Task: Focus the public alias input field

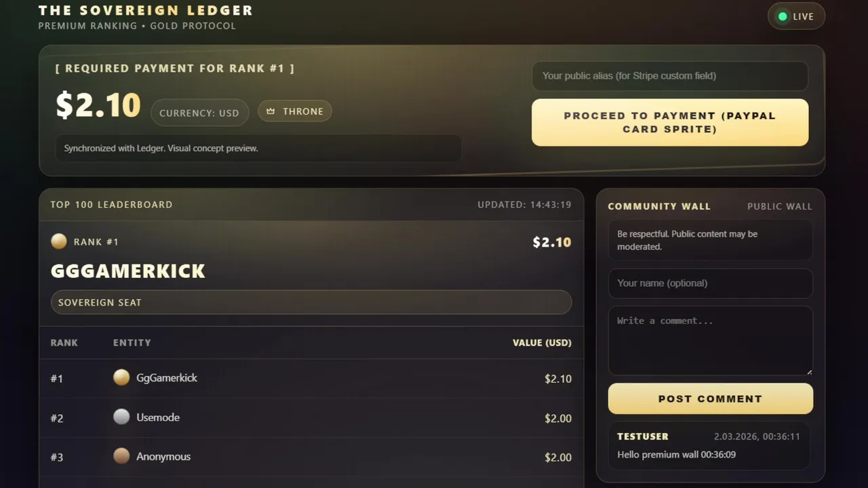Action: 669,76
